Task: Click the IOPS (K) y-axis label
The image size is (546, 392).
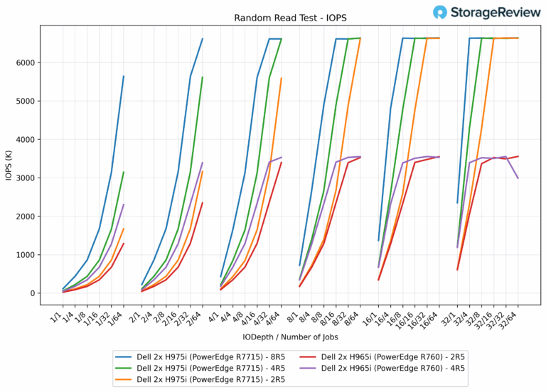Action: pyautogui.click(x=9, y=165)
